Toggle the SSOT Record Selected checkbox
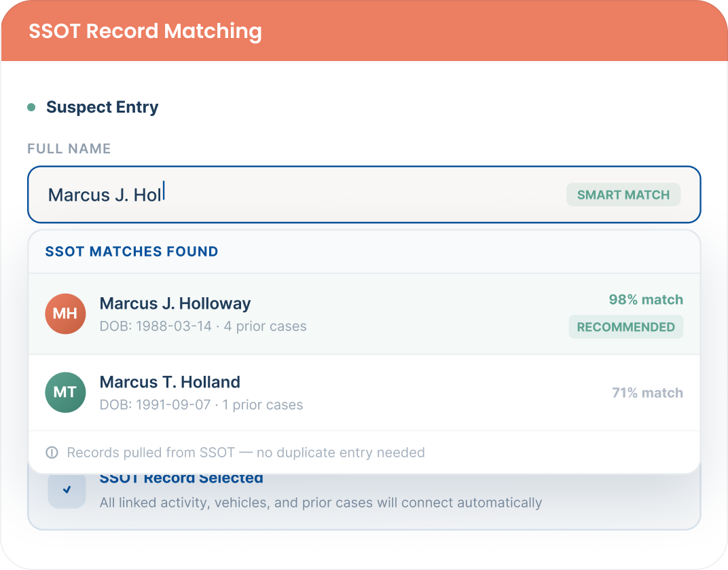 [67, 489]
